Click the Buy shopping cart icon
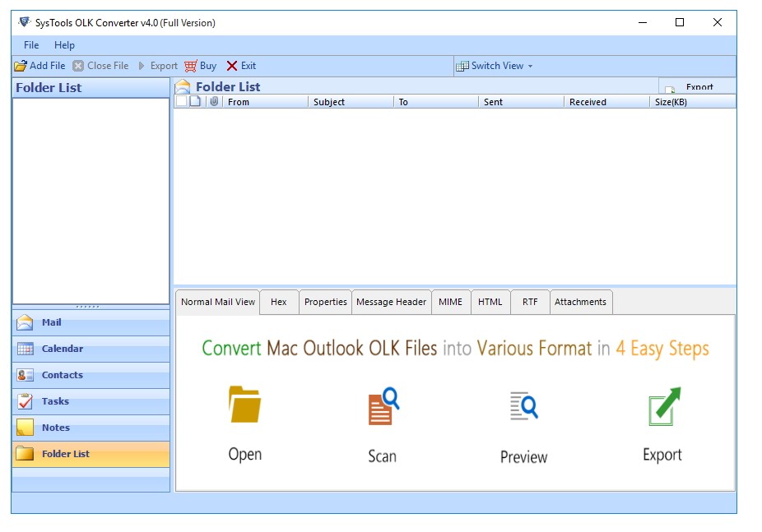The image size is (762, 532). pos(191,66)
